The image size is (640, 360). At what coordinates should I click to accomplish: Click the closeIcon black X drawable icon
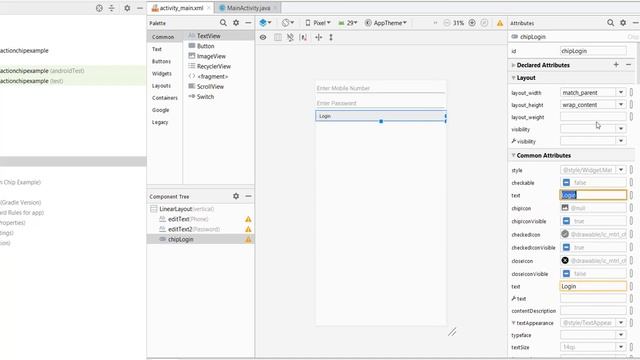pos(565,260)
